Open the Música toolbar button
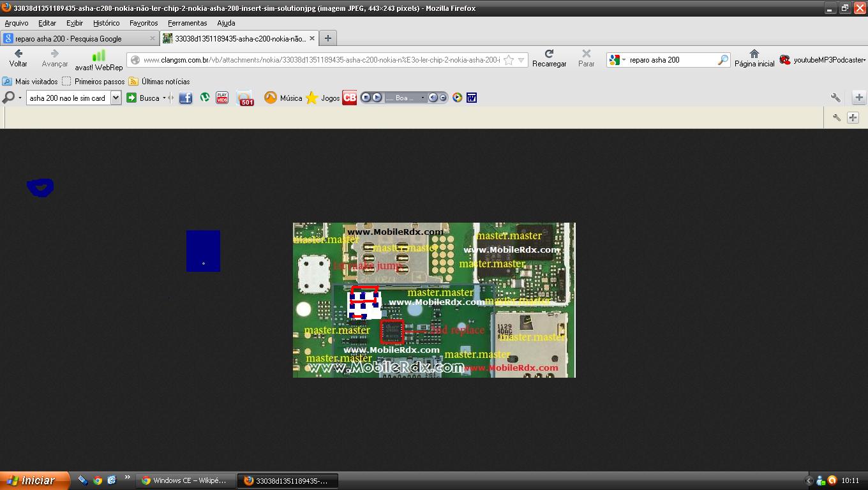This screenshot has width=868, height=490. [283, 98]
